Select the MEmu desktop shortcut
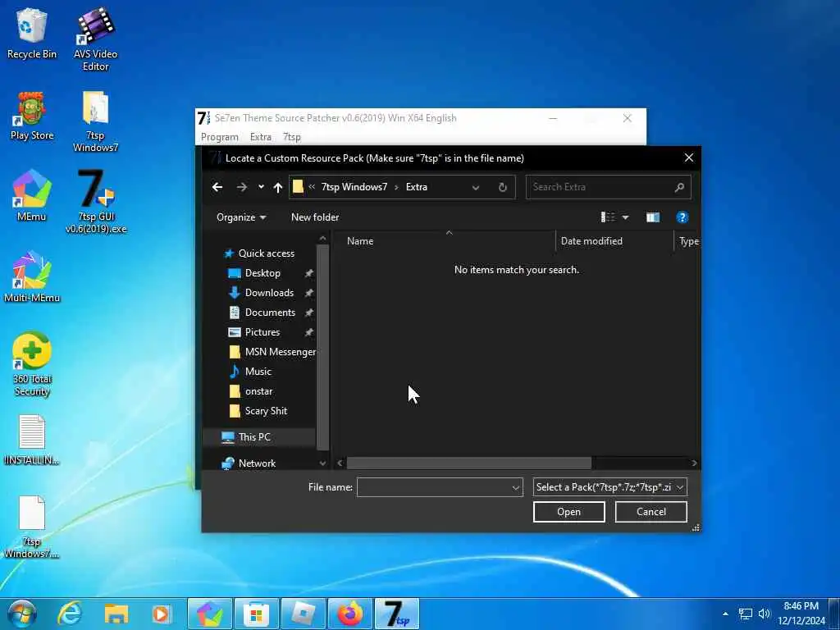Viewport: 840px width, 630px height. [x=32, y=195]
